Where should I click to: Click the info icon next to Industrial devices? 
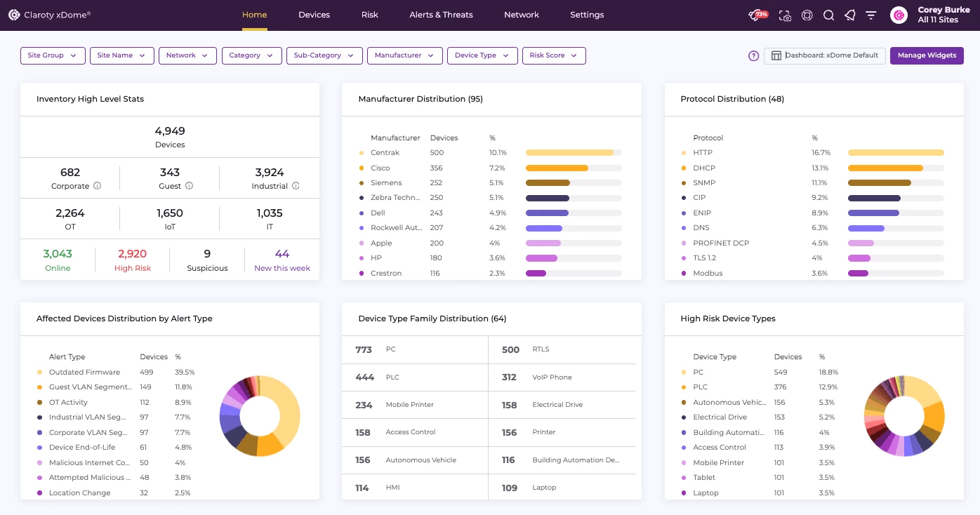(295, 187)
